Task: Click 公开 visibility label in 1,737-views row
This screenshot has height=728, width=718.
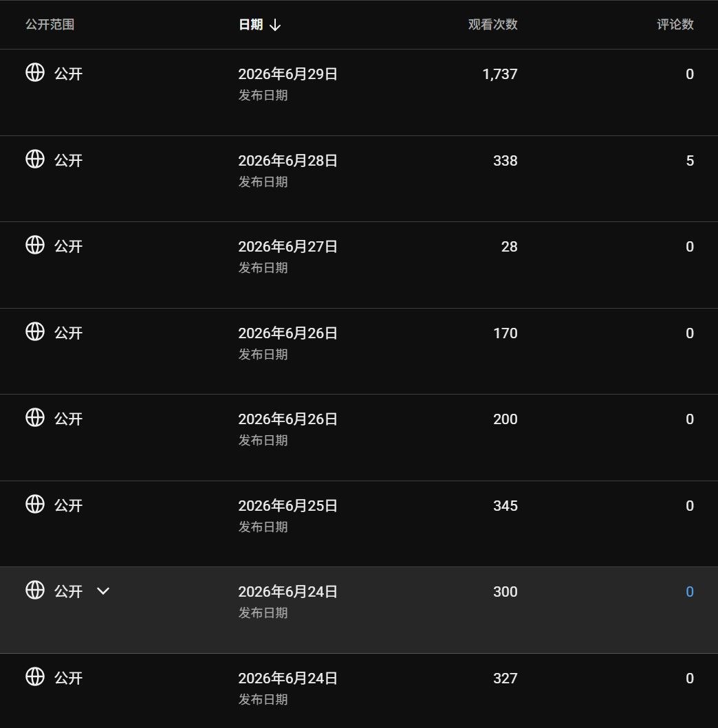Action: pyautogui.click(x=68, y=74)
